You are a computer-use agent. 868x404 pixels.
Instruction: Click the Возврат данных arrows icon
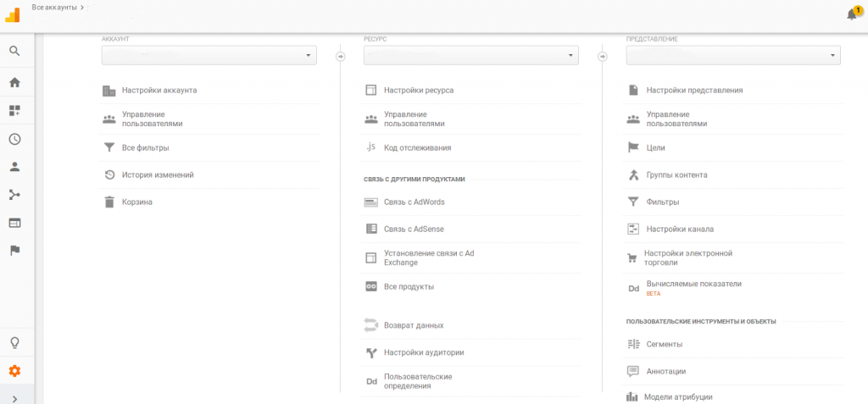pos(370,325)
